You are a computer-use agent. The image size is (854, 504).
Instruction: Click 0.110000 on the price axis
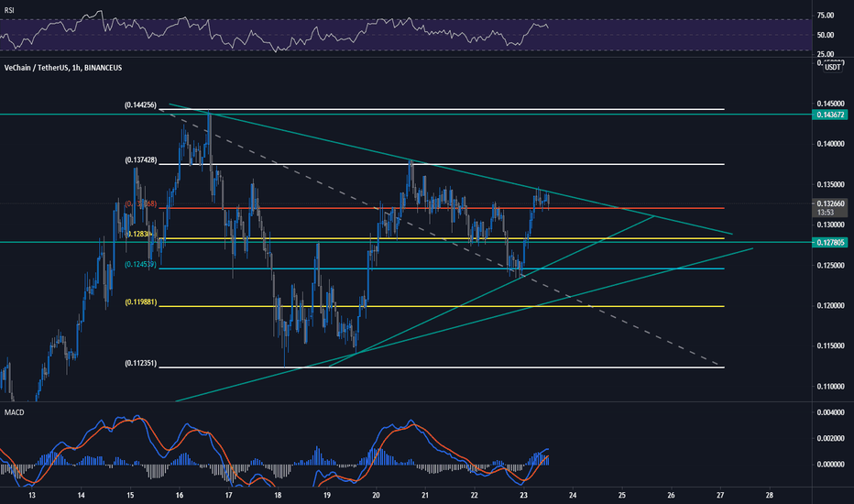pyautogui.click(x=830, y=387)
